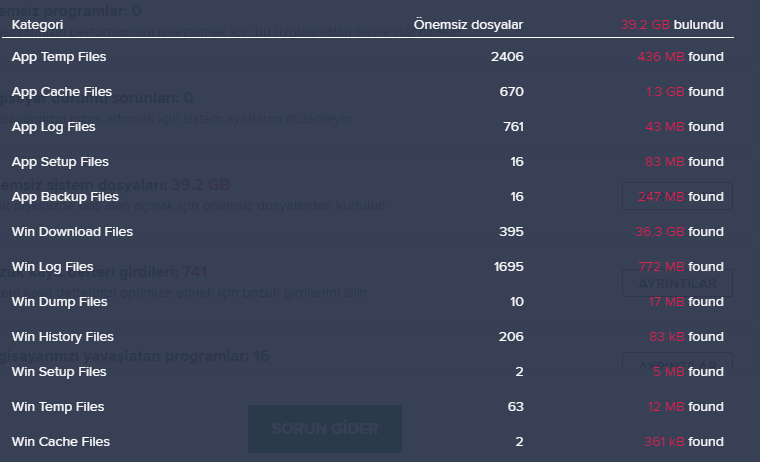Click the App Cache Files row label
Viewport: 760px width, 462px height.
click(62, 92)
